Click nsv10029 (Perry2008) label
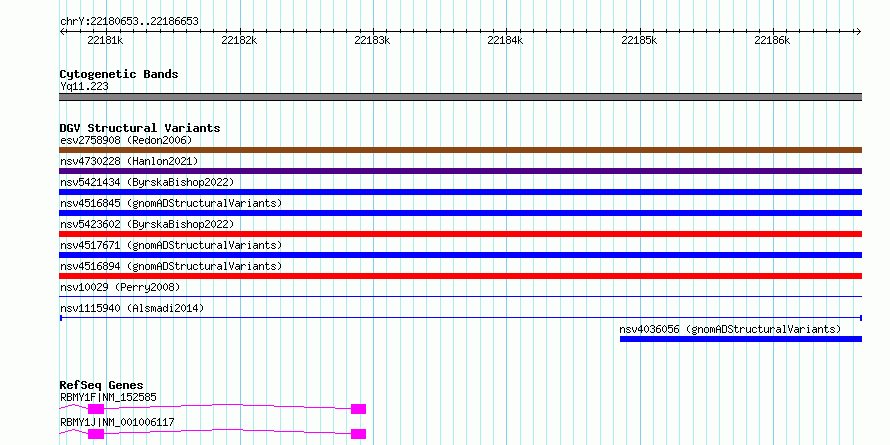 [x=120, y=287]
